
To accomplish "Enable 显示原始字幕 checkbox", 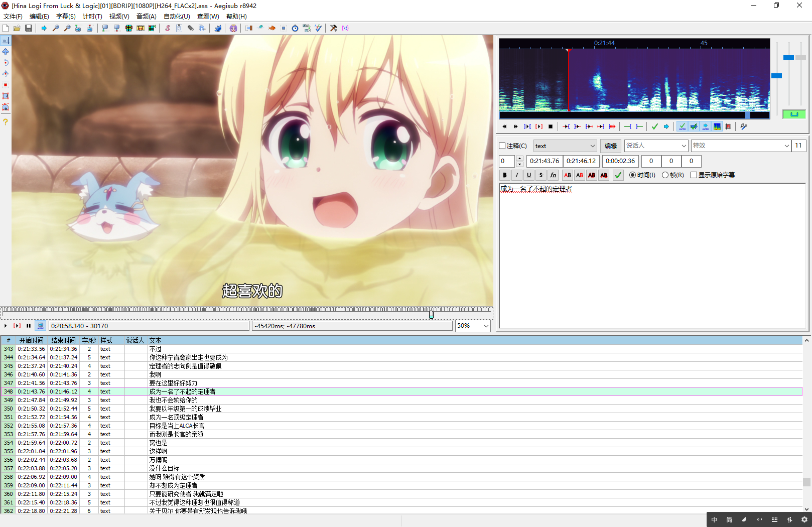I will click(x=694, y=175).
